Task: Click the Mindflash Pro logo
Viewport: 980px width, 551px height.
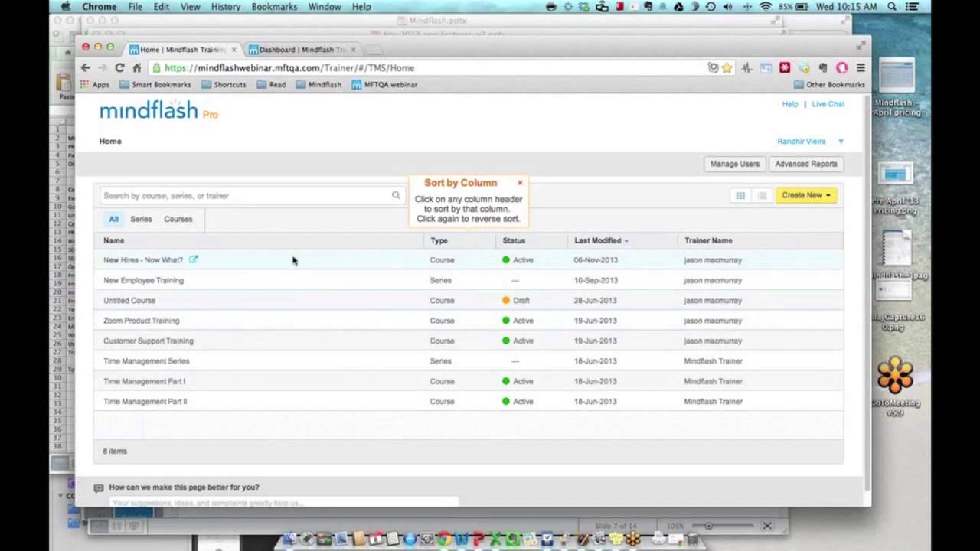Action: coord(158,110)
